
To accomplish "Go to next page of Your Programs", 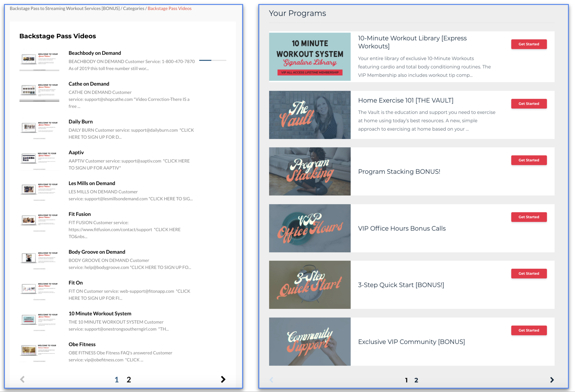I will tap(552, 380).
